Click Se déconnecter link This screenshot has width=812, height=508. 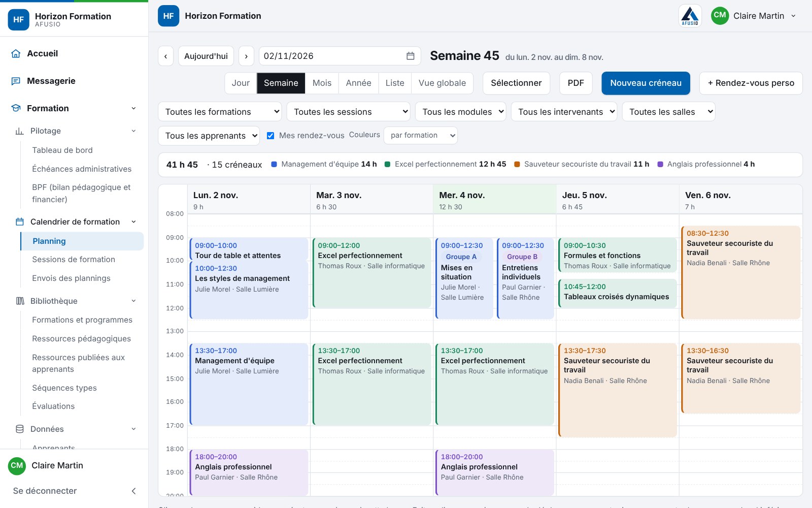pyautogui.click(x=45, y=491)
